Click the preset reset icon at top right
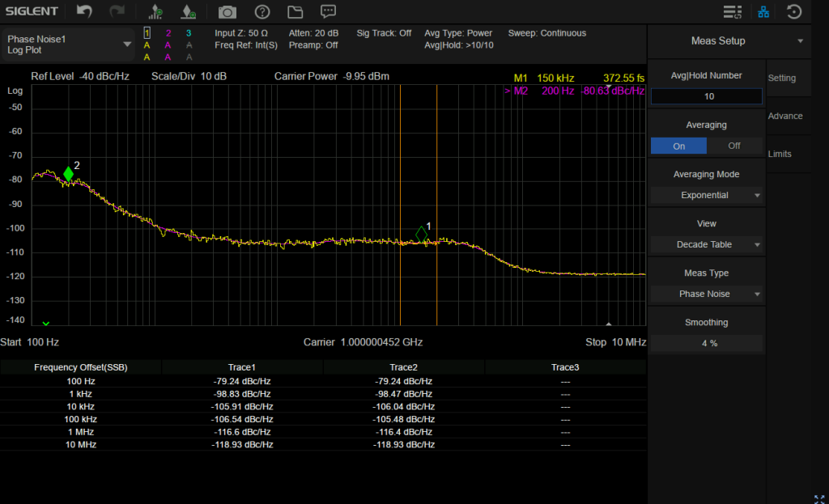829x504 pixels. click(x=795, y=12)
